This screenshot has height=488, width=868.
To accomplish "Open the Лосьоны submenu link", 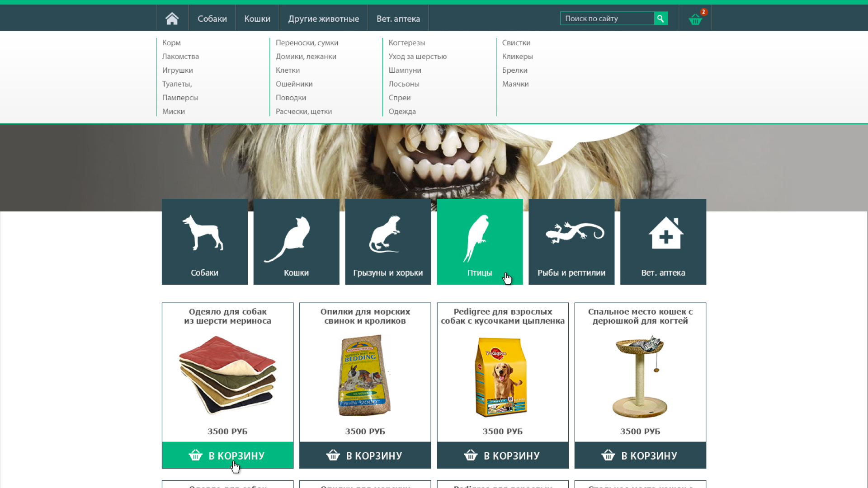I will coord(404,84).
